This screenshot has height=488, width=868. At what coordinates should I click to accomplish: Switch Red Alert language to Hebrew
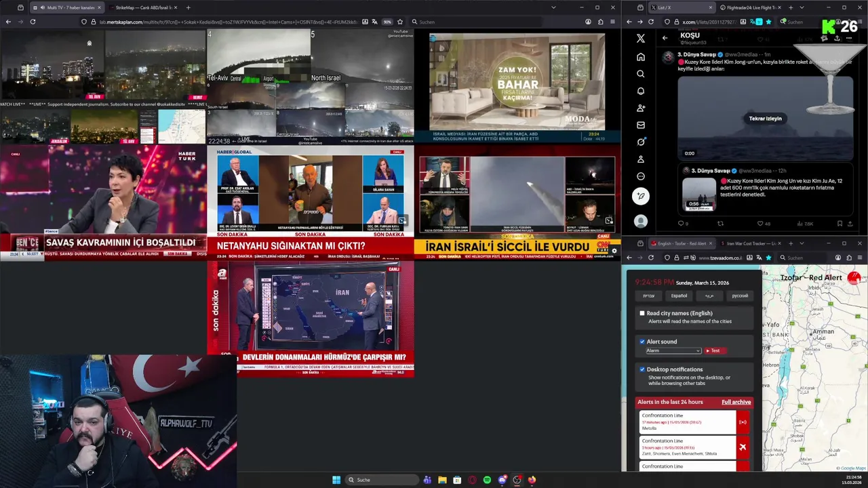click(x=649, y=296)
